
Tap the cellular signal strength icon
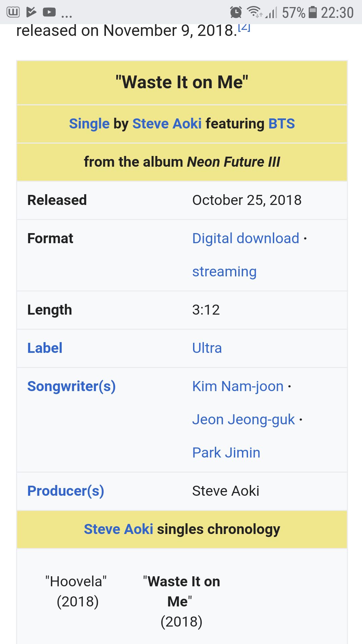point(271,13)
